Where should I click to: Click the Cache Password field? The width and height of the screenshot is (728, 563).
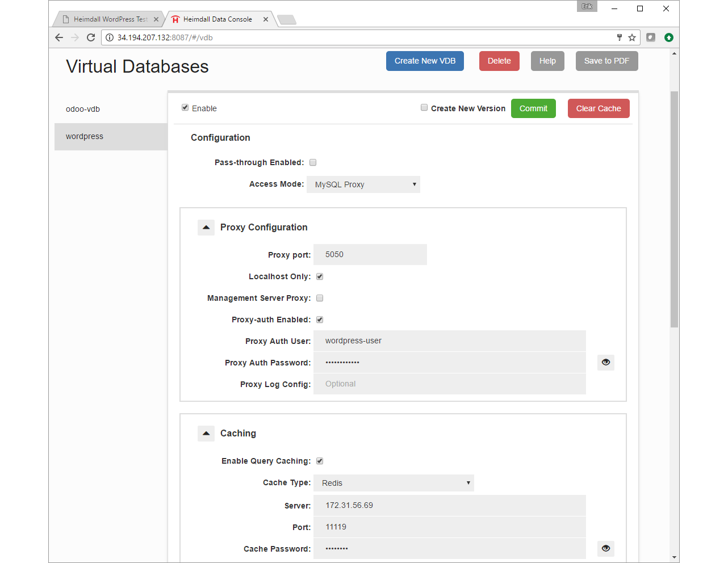click(x=450, y=548)
